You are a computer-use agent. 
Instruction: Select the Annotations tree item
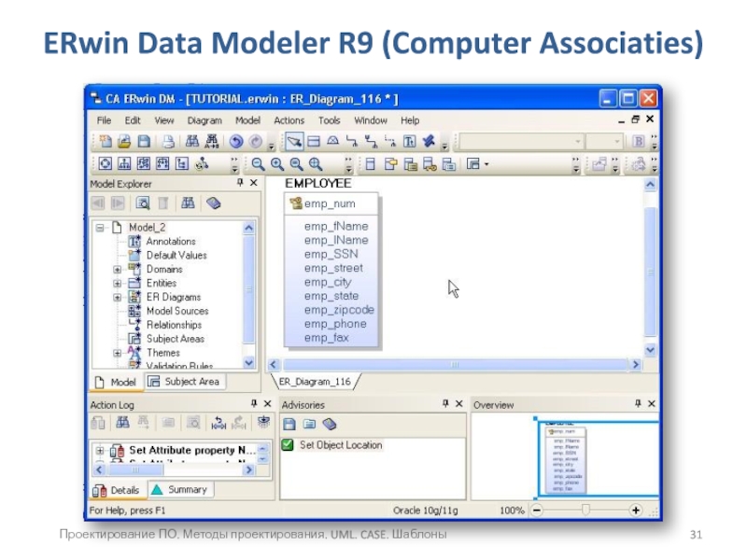(x=171, y=242)
